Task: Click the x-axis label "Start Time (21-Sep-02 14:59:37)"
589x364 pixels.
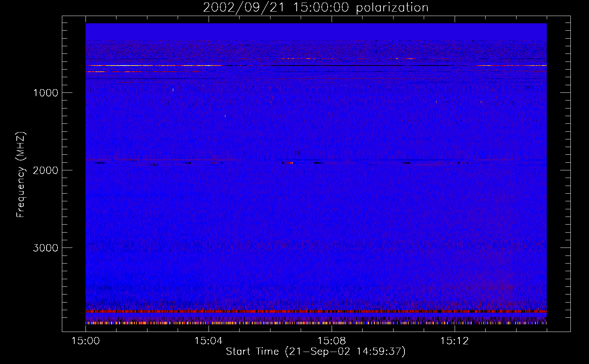Action: 316,352
